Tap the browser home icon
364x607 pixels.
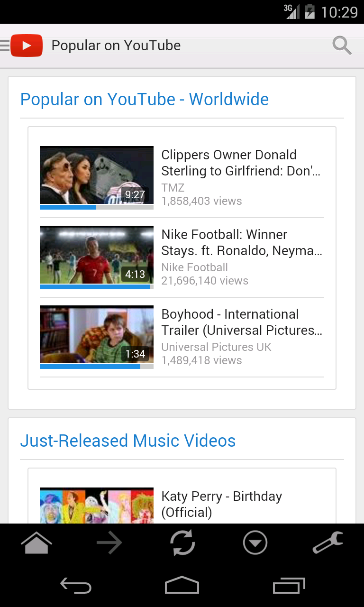tap(36, 543)
